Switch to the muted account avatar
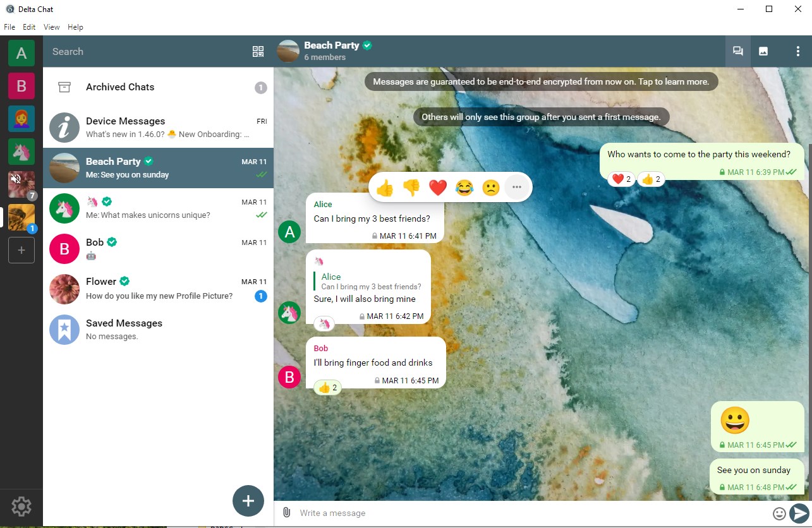Image resolution: width=812 pixels, height=528 pixels. click(x=21, y=184)
